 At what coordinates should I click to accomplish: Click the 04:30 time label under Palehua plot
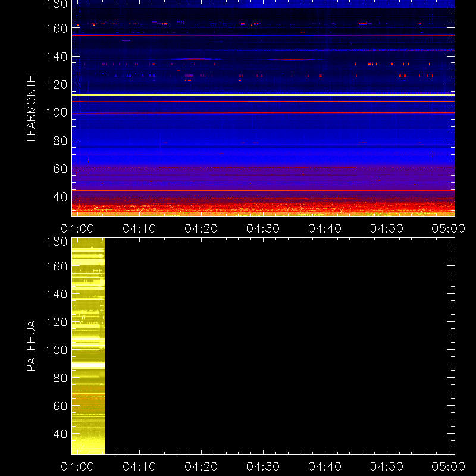tap(263, 466)
